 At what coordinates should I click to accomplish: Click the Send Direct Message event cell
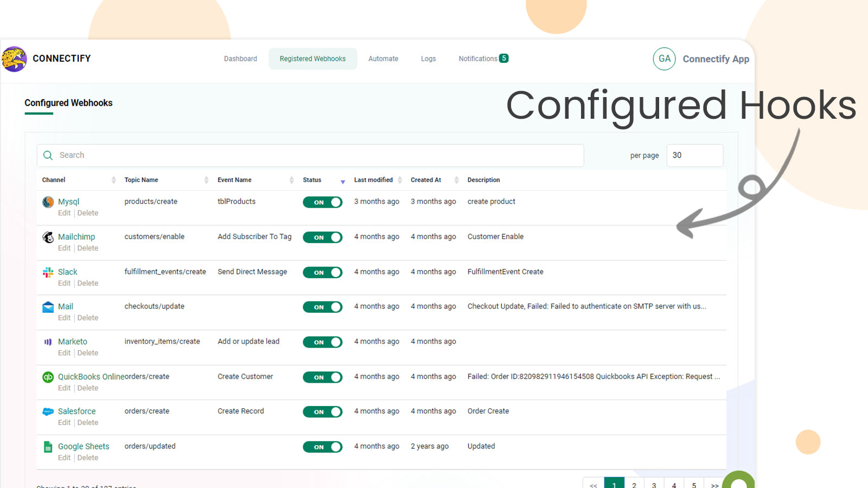(252, 272)
